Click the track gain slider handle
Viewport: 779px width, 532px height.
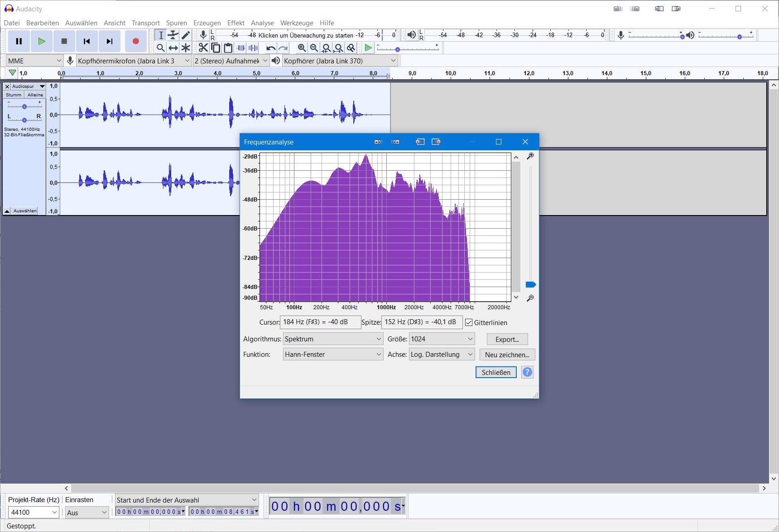(24, 106)
